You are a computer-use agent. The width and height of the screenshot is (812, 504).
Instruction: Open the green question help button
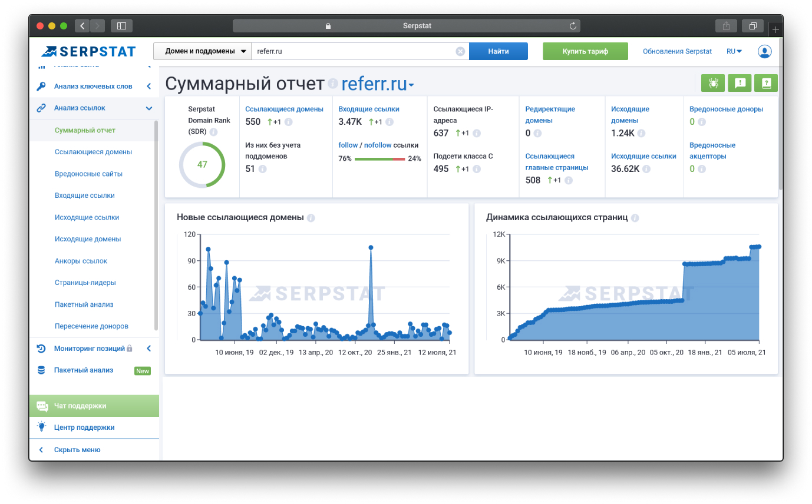pos(766,83)
